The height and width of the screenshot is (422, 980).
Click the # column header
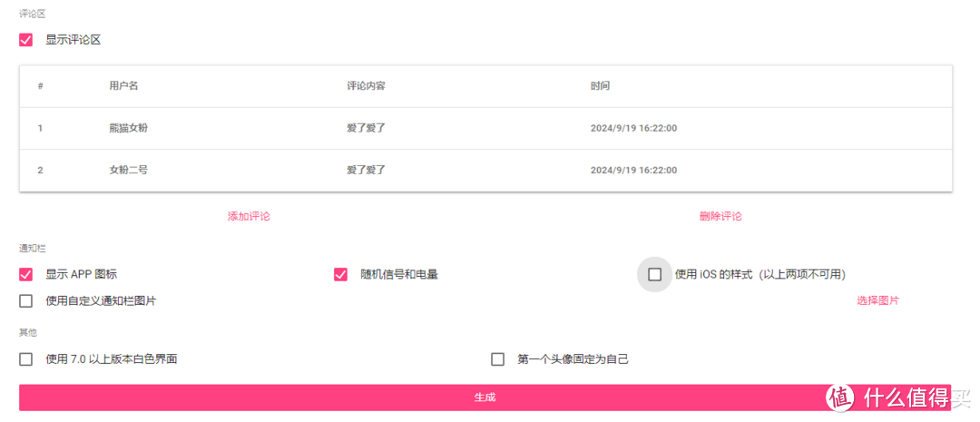click(41, 86)
